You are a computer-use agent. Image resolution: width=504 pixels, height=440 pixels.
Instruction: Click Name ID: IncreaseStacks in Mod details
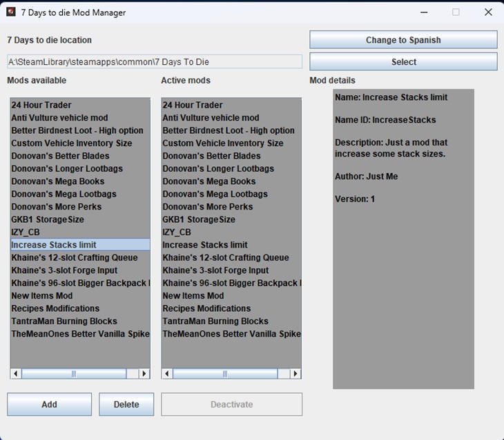385,120
